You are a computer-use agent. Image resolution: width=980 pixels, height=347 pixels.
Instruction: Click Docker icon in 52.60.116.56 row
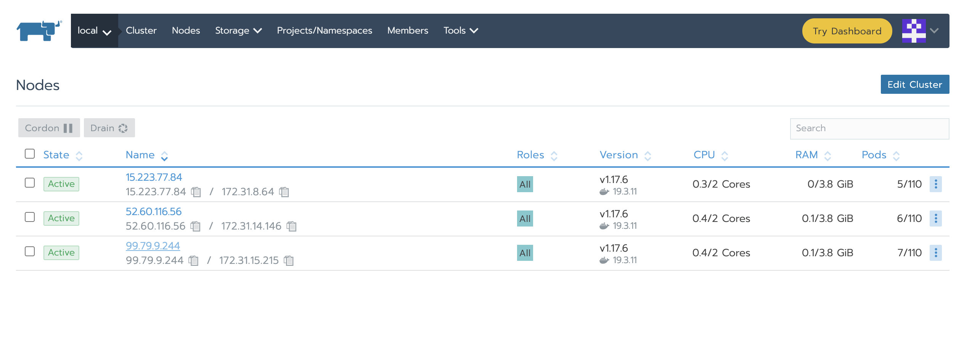point(604,226)
